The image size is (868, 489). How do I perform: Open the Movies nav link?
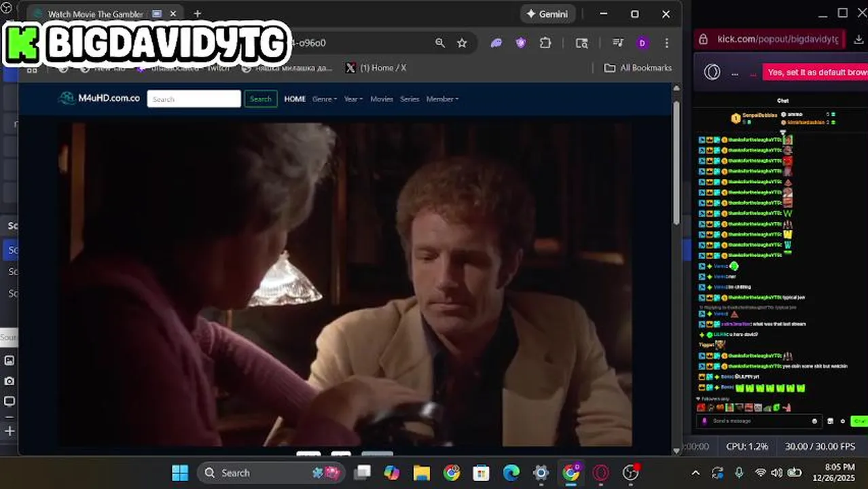coord(382,99)
